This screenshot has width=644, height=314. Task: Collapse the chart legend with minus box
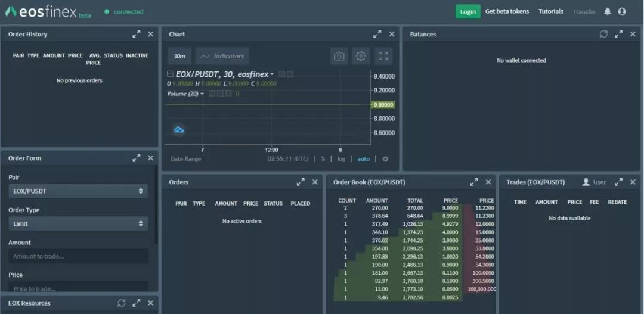169,74
